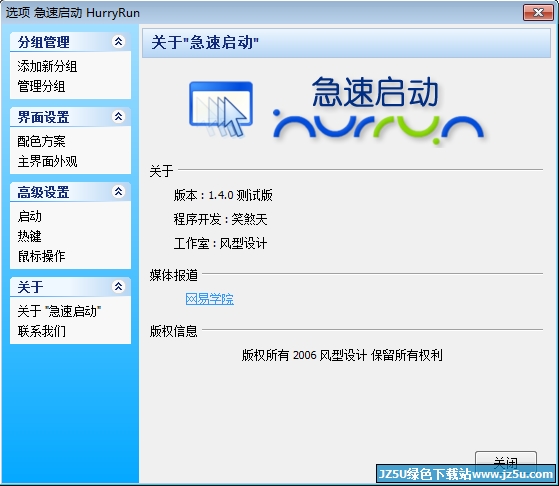This screenshot has width=559, height=486.
Task: Click the 版本：1.4.0 测试版 text
Action: tap(223, 195)
